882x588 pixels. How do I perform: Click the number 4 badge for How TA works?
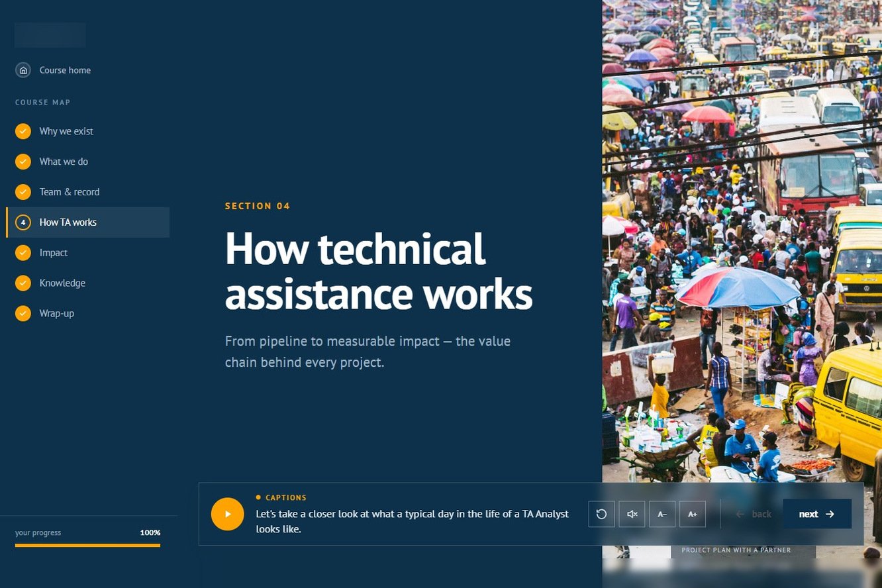pos(23,222)
